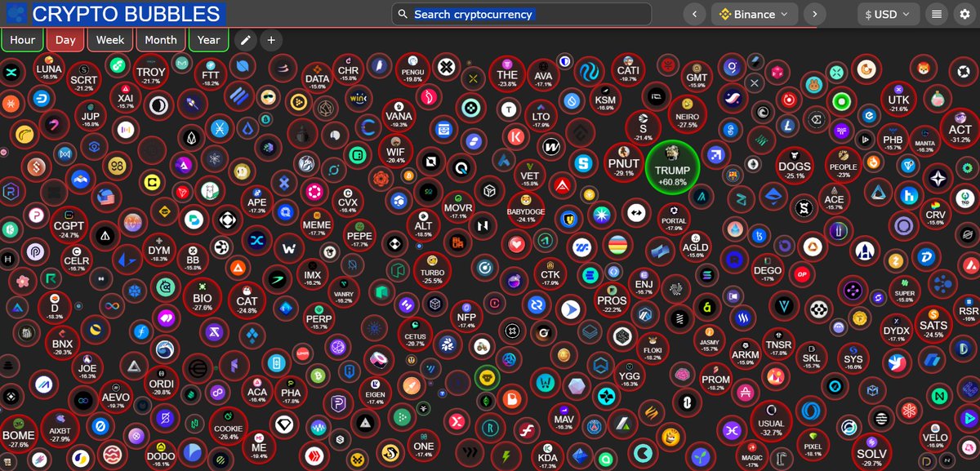
Task: Open the CATI bubble
Action: (x=628, y=69)
